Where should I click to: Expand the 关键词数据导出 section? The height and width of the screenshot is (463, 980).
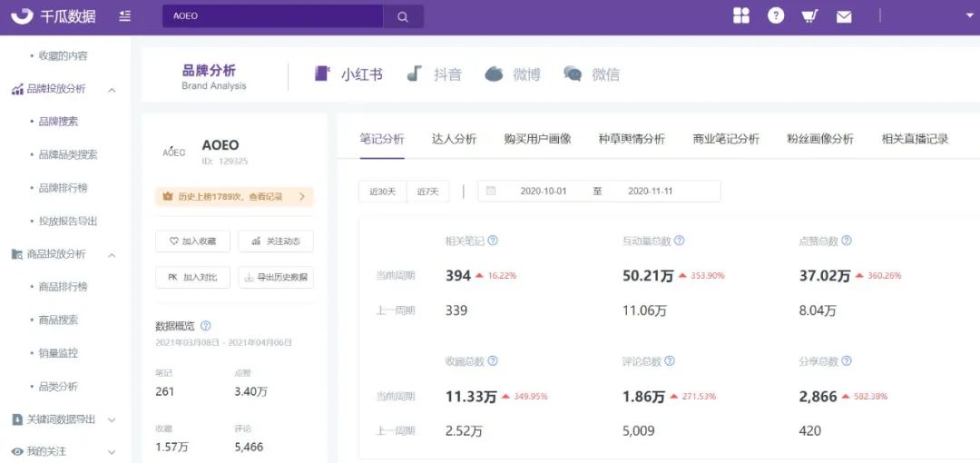[112, 419]
